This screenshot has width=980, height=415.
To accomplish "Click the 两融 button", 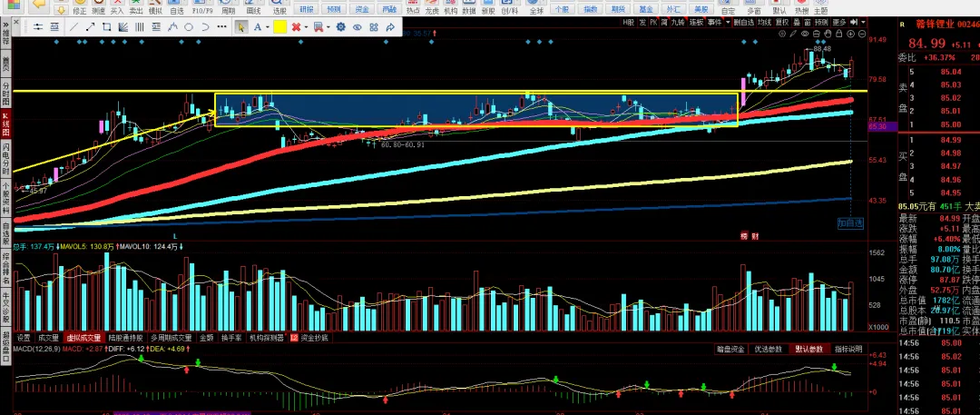I will [x=388, y=9].
